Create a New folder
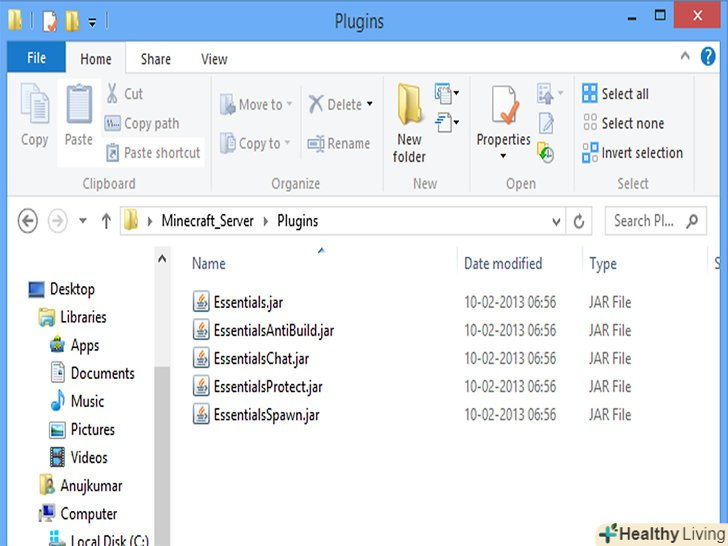Screen dimensions: 728x546 [409, 123]
